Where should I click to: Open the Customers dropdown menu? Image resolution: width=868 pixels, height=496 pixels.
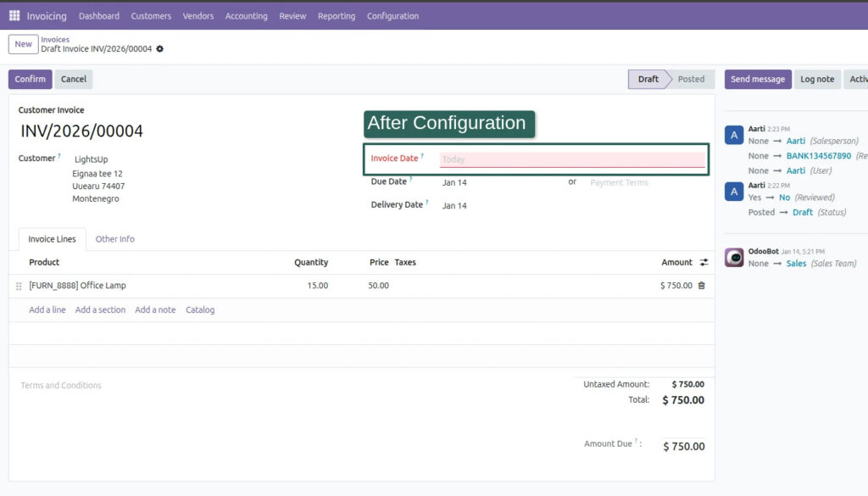click(151, 16)
